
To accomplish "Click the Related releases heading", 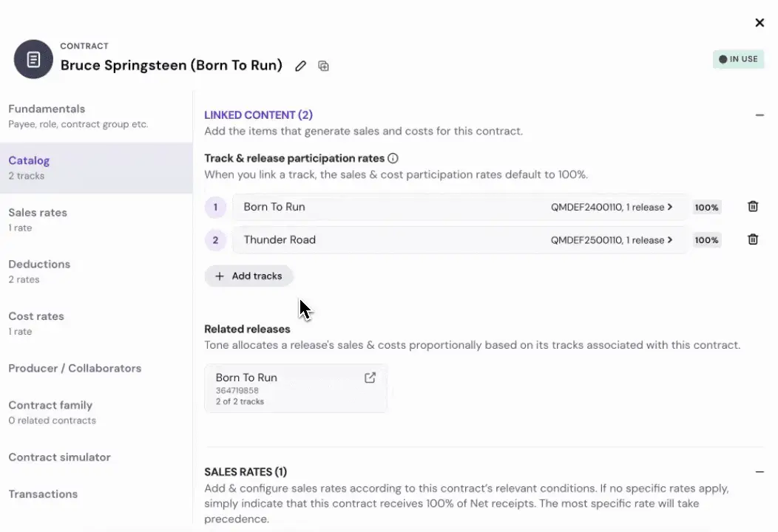I will tap(247, 330).
